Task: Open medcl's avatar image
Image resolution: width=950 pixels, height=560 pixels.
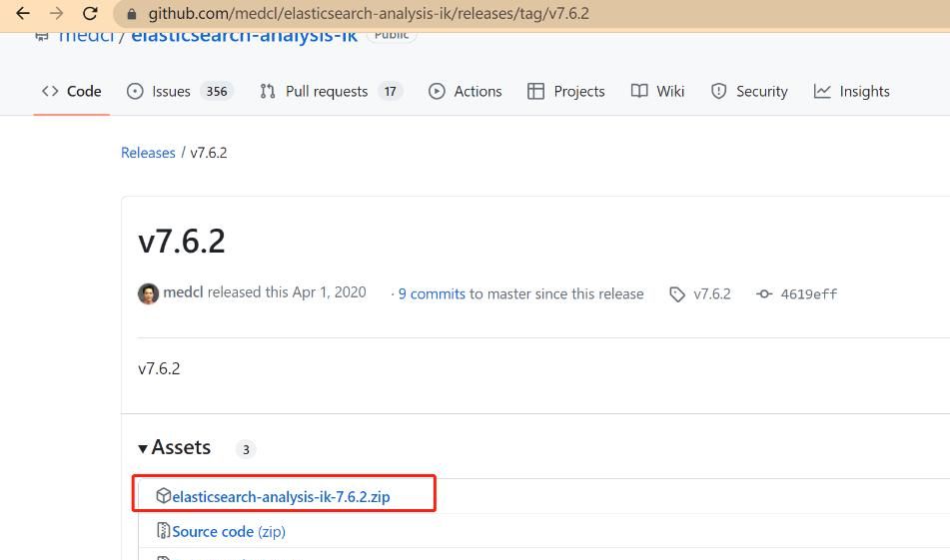Action: coord(148,293)
